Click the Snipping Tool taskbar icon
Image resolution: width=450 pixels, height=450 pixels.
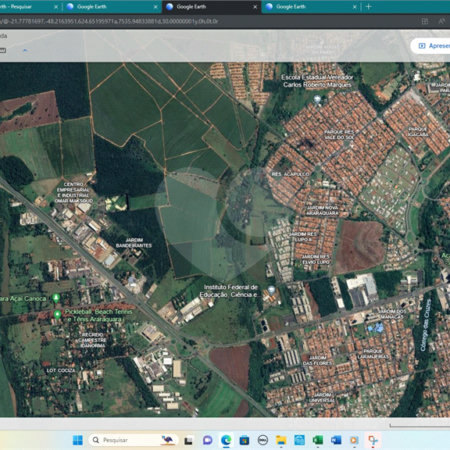click(x=372, y=440)
